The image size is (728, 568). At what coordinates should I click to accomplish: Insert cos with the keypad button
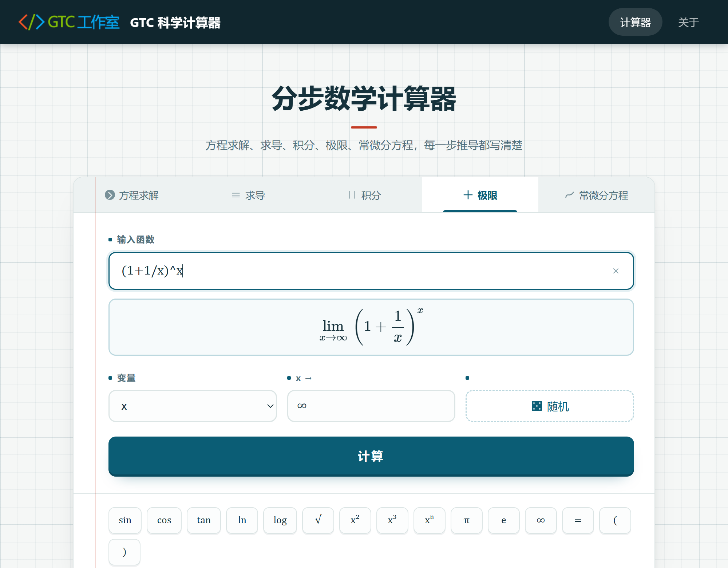pos(164,520)
